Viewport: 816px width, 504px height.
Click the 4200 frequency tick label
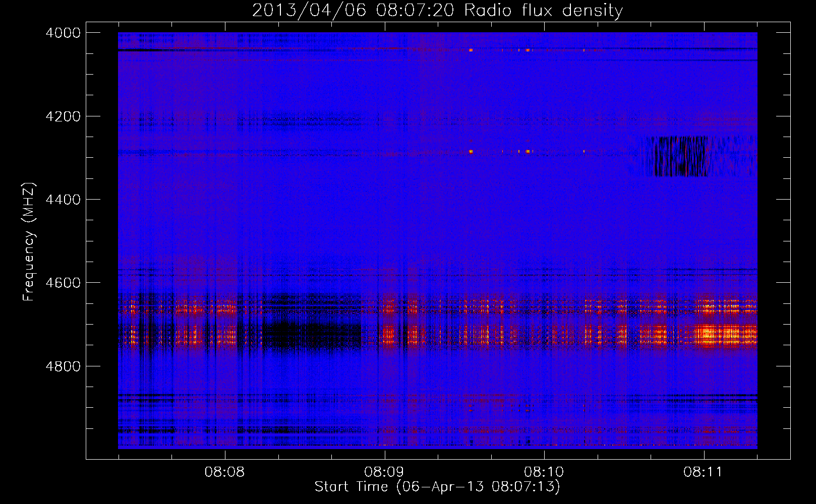click(x=63, y=116)
